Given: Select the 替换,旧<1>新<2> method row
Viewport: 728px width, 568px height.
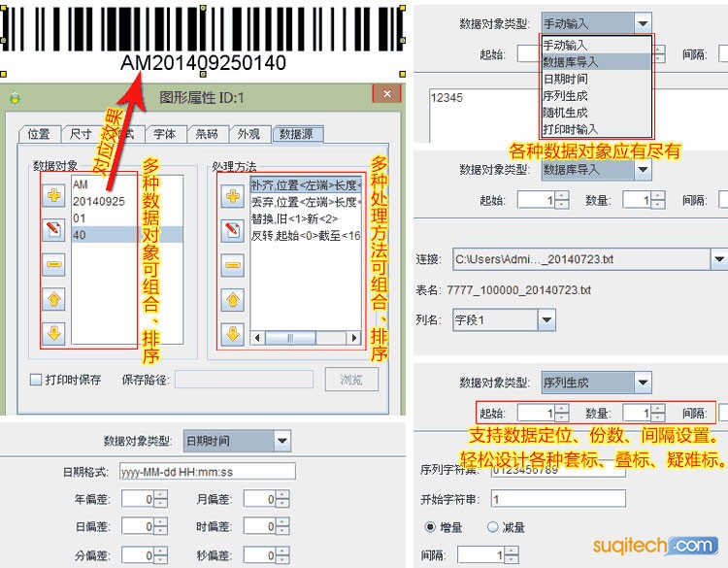Looking at the screenshot, I should (306, 218).
